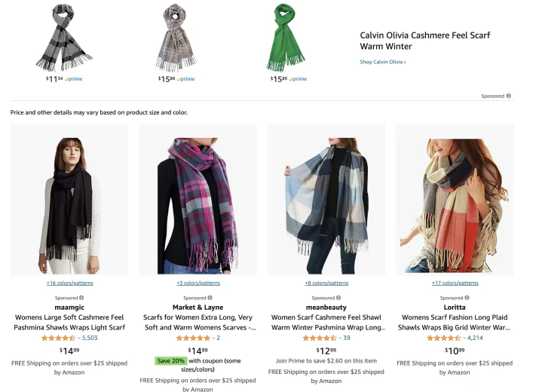Click the info icon beside the top-right Sponsored label
The height and width of the screenshot is (392, 536).
point(508,96)
